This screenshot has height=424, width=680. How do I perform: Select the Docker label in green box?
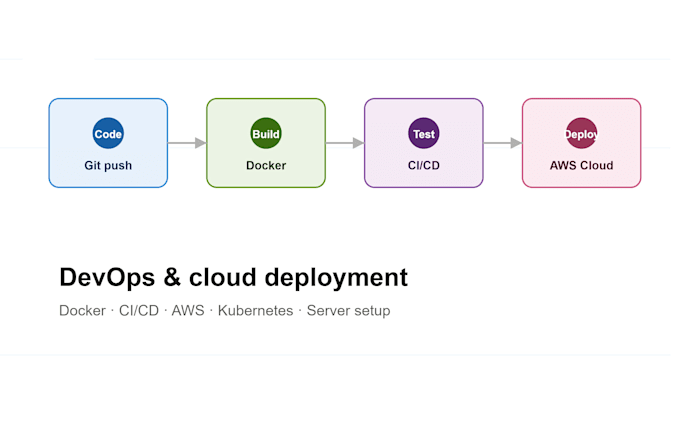point(266,166)
